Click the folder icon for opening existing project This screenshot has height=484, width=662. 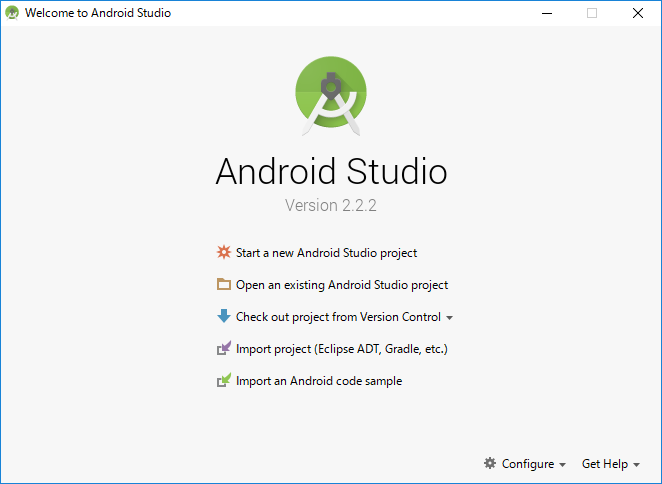click(x=224, y=284)
